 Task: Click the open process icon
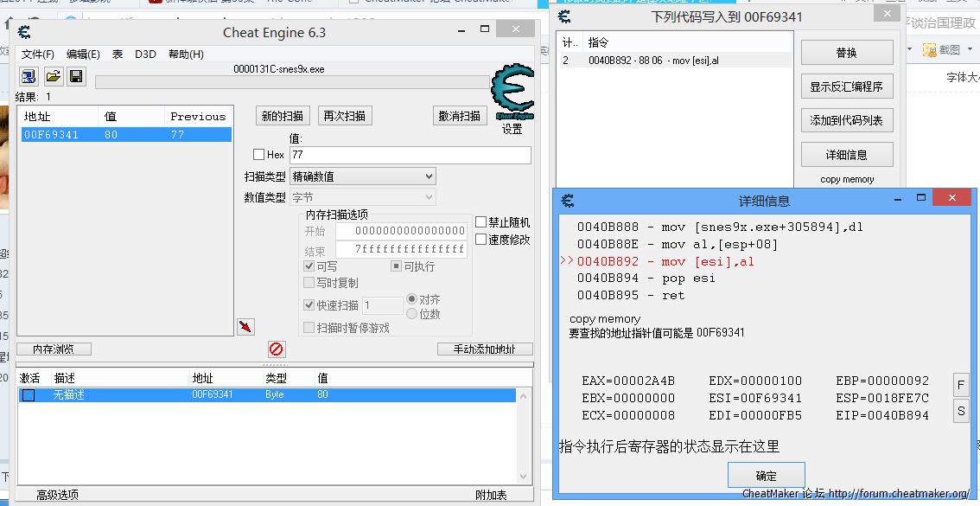[29, 76]
